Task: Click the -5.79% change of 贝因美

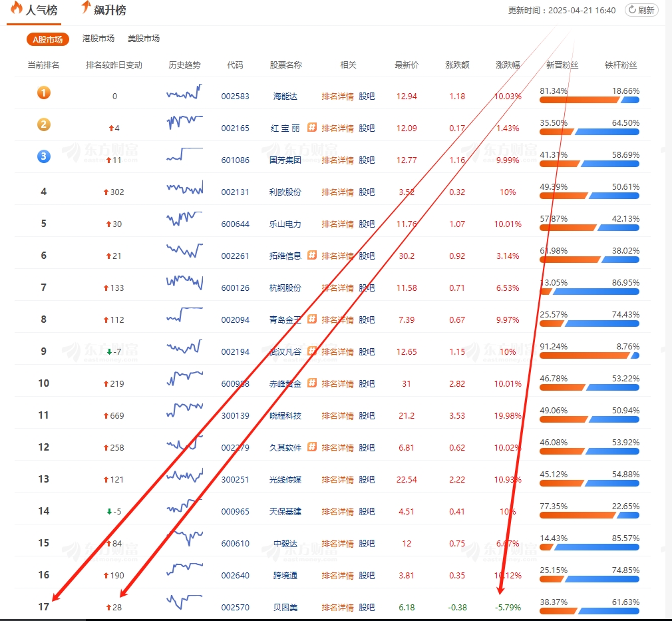Action: pyautogui.click(x=508, y=608)
